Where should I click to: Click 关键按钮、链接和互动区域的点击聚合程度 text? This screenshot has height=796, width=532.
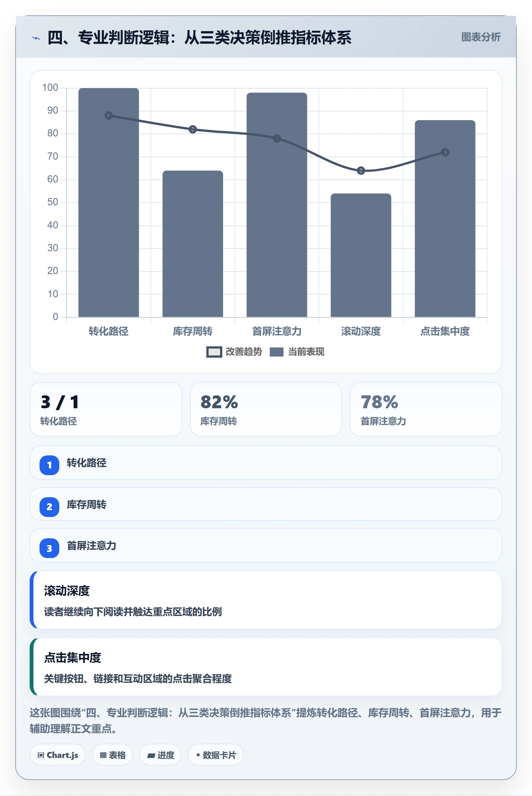tap(138, 679)
